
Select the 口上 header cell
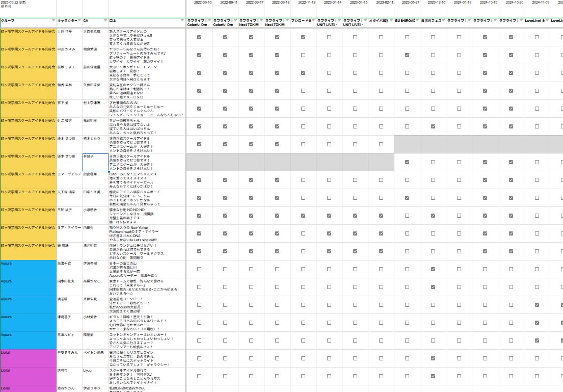pos(147,22)
